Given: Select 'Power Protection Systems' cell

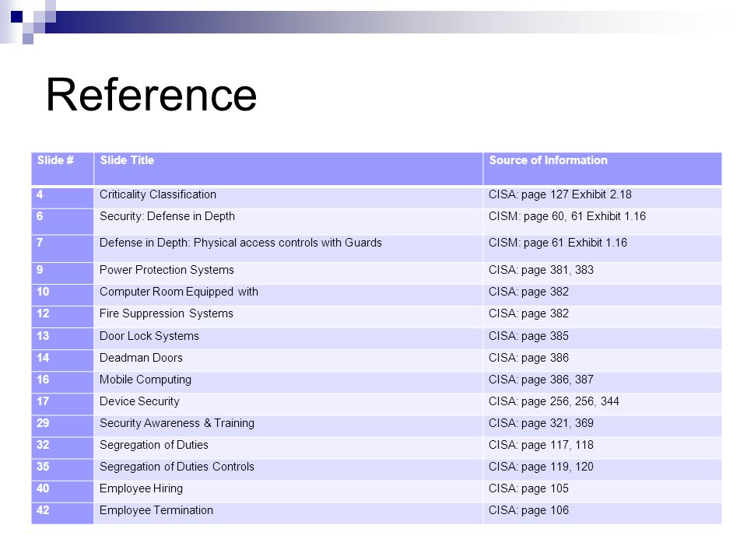Looking at the screenshot, I should 288,273.
